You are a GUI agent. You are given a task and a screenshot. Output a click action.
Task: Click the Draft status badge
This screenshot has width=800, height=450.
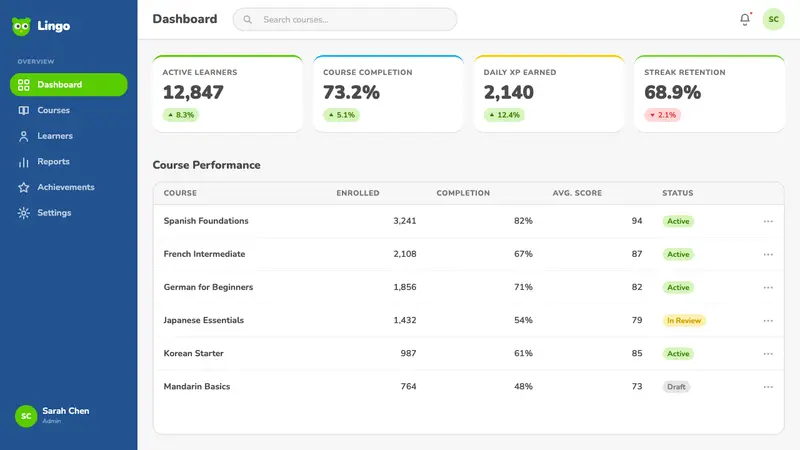point(676,387)
